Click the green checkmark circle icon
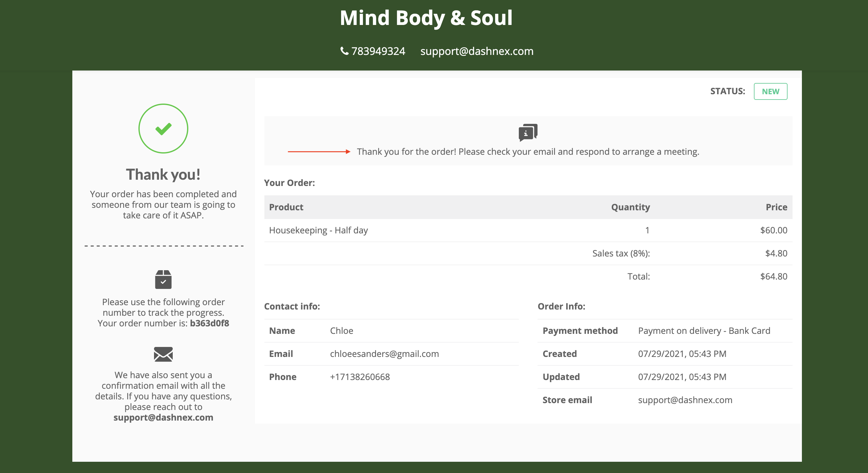This screenshot has width=868, height=473. [x=163, y=129]
